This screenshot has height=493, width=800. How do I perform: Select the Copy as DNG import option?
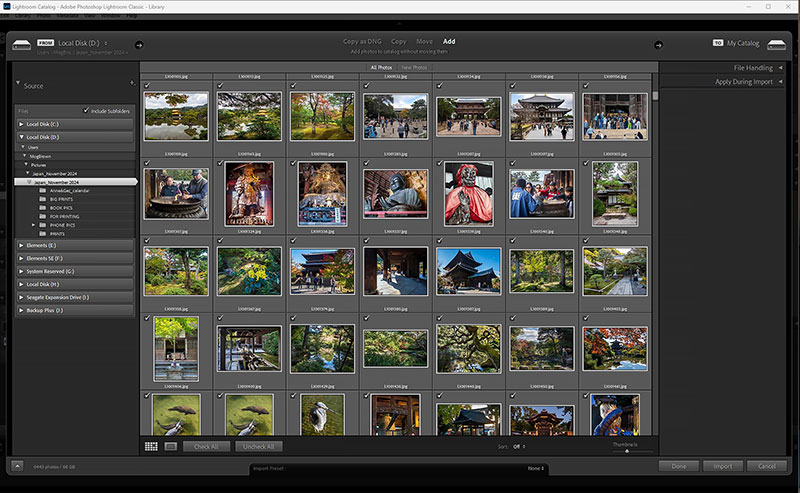coord(364,42)
